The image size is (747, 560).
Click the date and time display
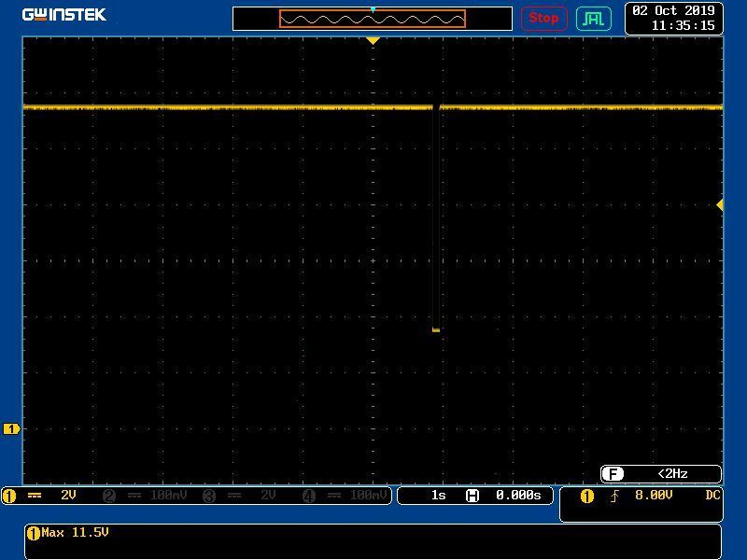tap(673, 18)
